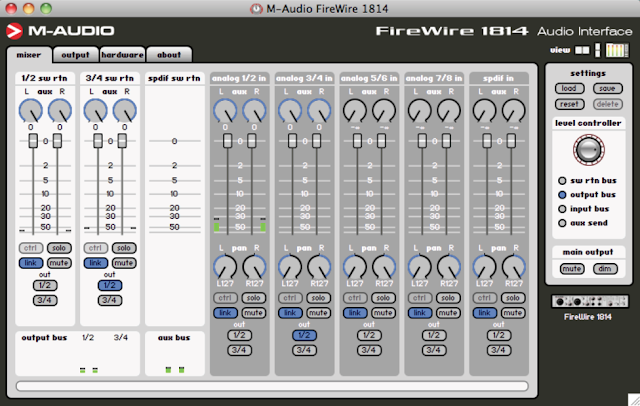Click the analog 1/2 in right fader handle
640x406 pixels.
click(x=252, y=141)
